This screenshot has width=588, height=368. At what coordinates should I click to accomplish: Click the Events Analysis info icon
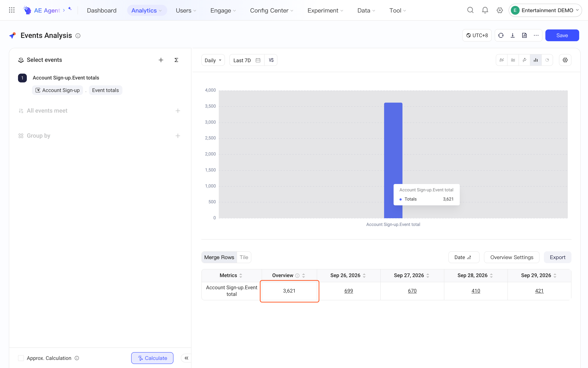(x=78, y=36)
